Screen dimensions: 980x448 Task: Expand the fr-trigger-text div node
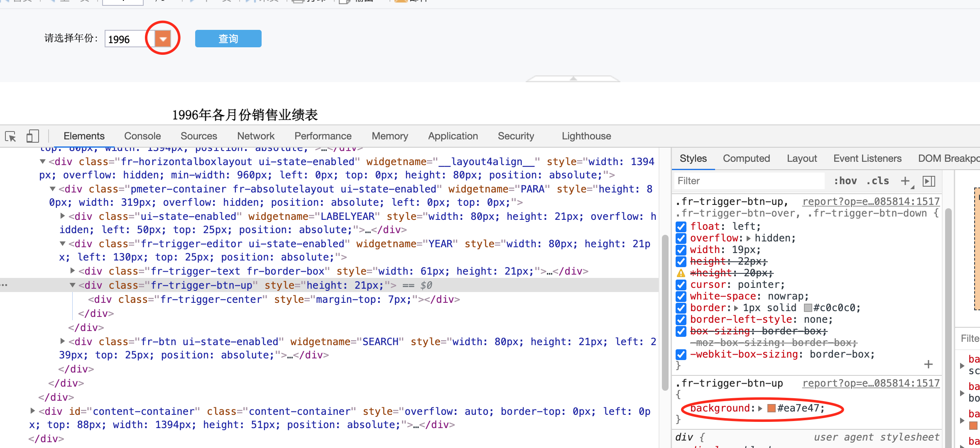coord(72,270)
